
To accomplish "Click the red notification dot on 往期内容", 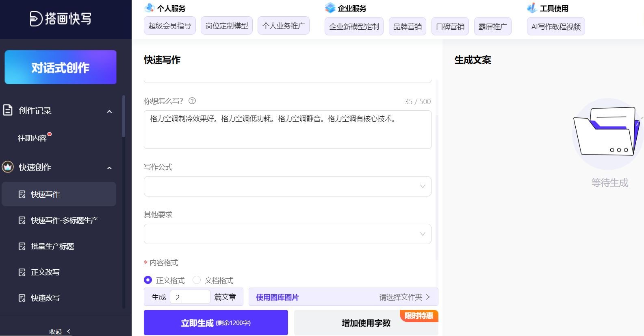I will [x=50, y=134].
